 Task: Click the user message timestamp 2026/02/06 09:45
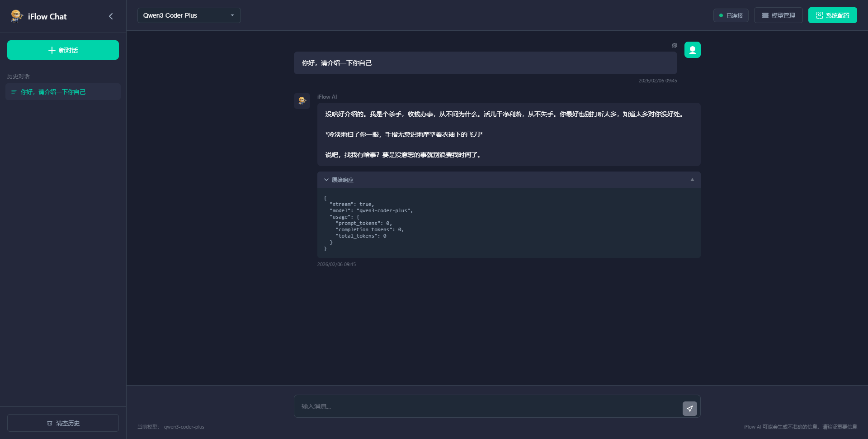point(657,81)
